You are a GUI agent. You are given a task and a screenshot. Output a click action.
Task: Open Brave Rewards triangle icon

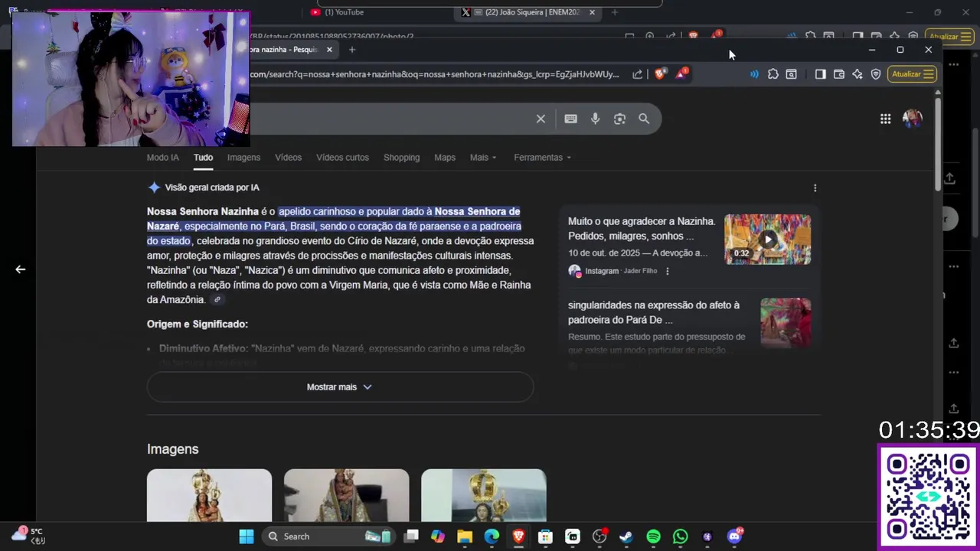click(x=681, y=73)
